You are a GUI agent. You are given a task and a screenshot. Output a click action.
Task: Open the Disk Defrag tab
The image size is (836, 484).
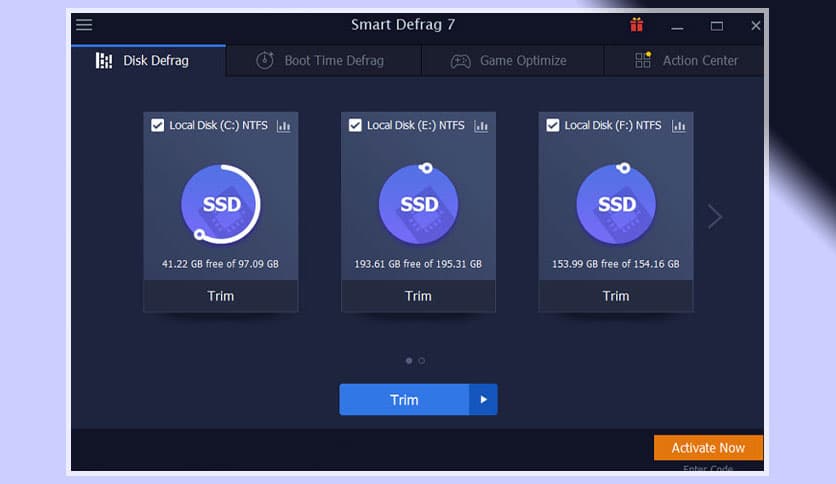pyautogui.click(x=148, y=61)
